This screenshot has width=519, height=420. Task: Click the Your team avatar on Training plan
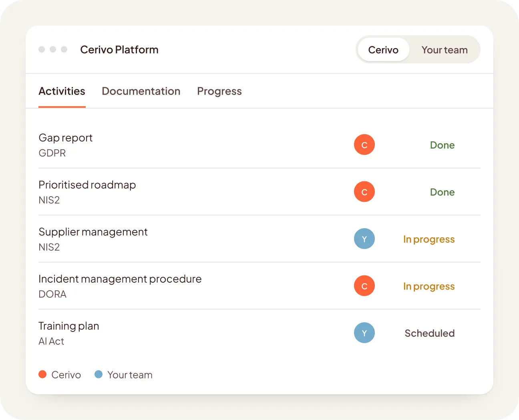pos(364,333)
